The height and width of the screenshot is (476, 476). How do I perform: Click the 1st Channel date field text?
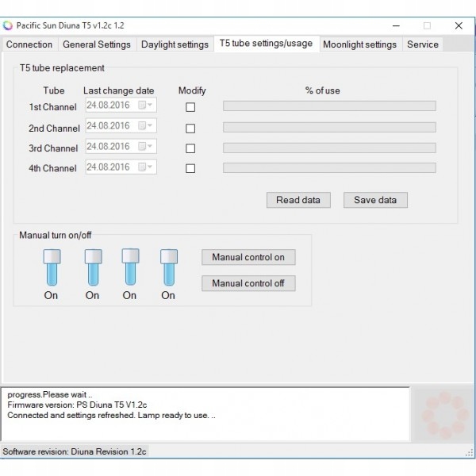(x=108, y=105)
